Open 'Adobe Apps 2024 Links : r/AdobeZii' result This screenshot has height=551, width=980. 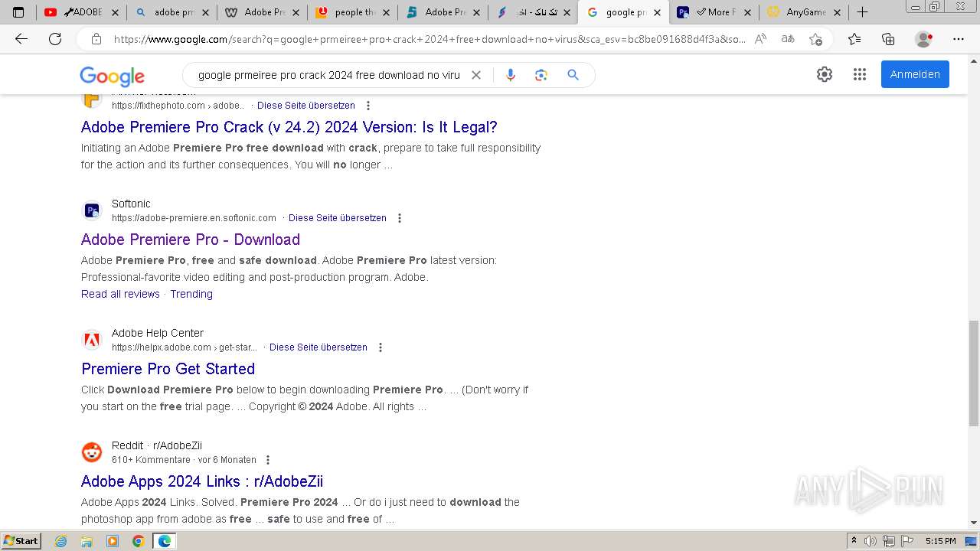tap(202, 481)
